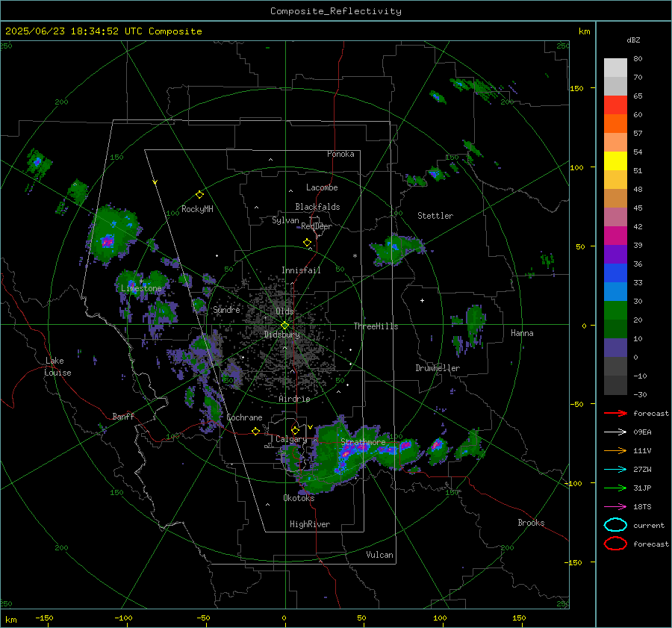This screenshot has width=672, height=628.
Task: Click the Blackfalds city label
Action: click(x=317, y=207)
